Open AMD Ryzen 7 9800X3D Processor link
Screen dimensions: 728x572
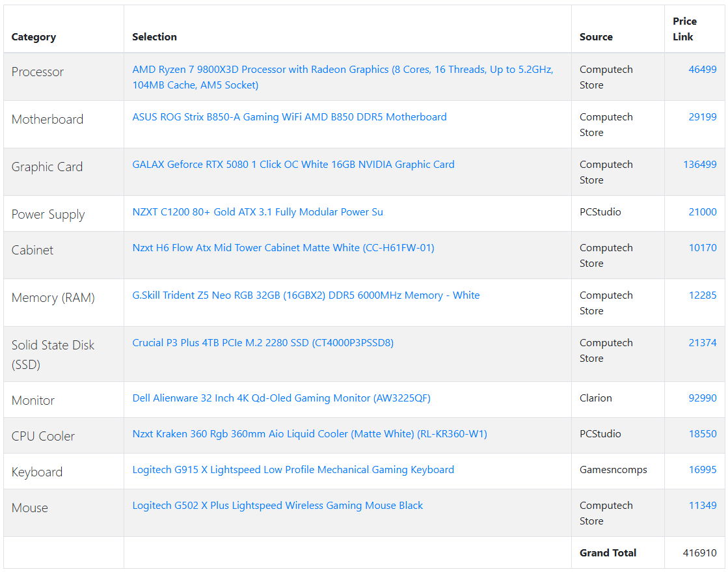click(343, 77)
